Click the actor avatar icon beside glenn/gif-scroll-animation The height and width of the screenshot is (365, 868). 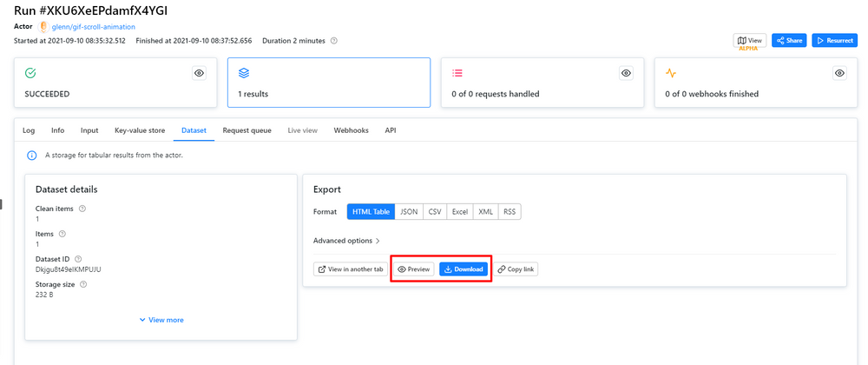43,27
